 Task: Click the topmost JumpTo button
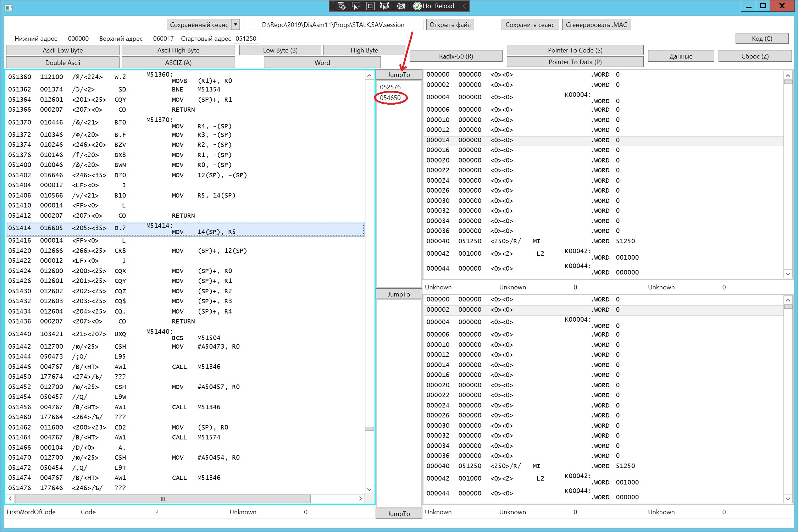click(399, 75)
